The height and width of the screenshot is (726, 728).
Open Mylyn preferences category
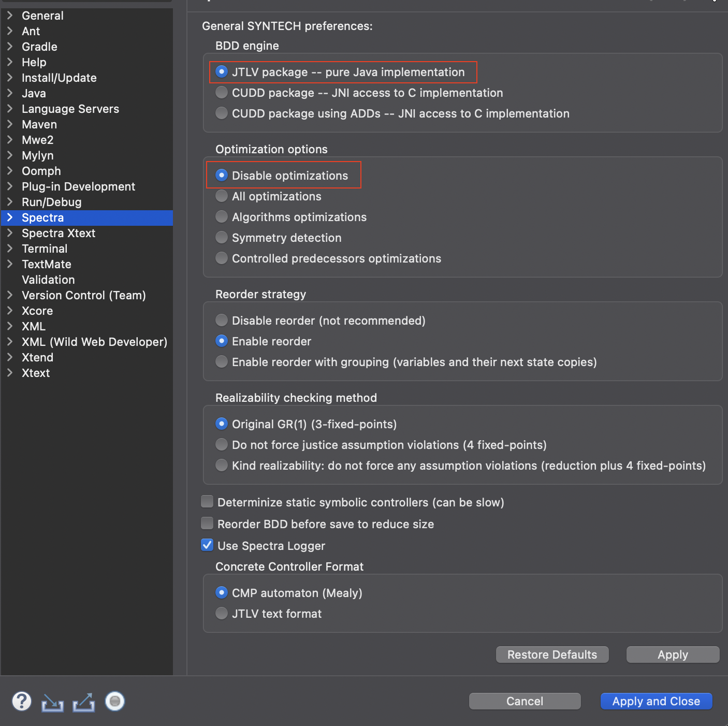[x=37, y=155]
